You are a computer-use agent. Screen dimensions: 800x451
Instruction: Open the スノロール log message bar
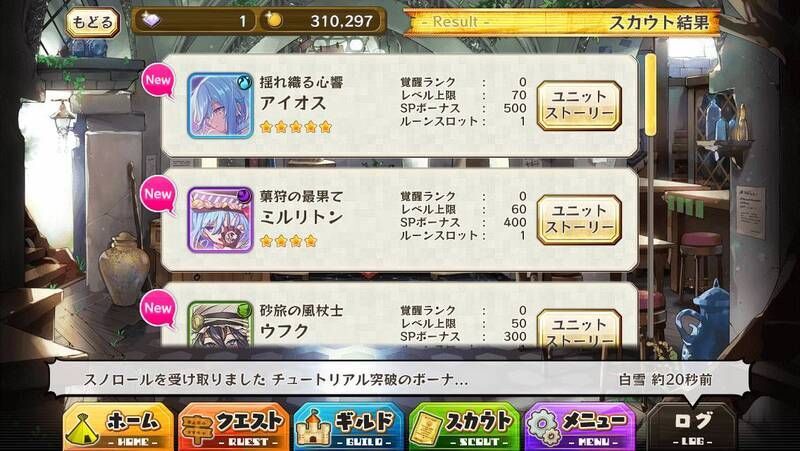click(399, 379)
